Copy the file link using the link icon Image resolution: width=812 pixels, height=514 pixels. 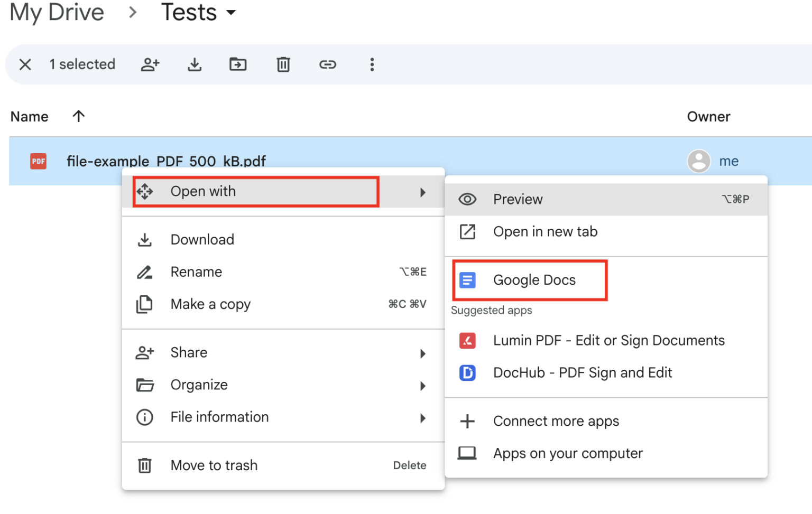click(328, 64)
